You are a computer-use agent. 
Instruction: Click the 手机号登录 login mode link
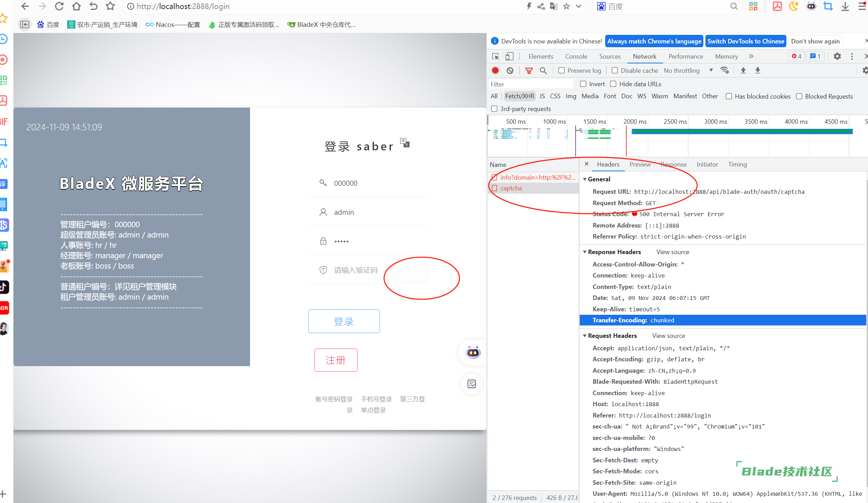pyautogui.click(x=376, y=399)
